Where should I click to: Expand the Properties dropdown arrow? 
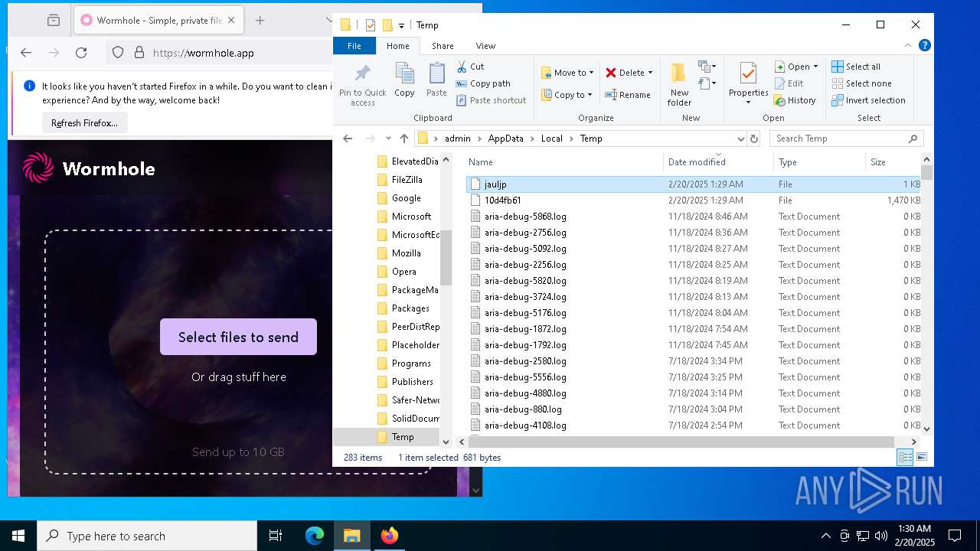coord(748,103)
